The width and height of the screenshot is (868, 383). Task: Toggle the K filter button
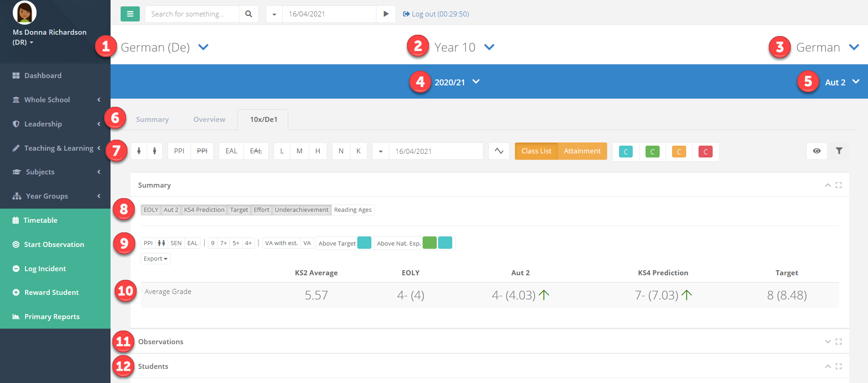click(x=359, y=151)
